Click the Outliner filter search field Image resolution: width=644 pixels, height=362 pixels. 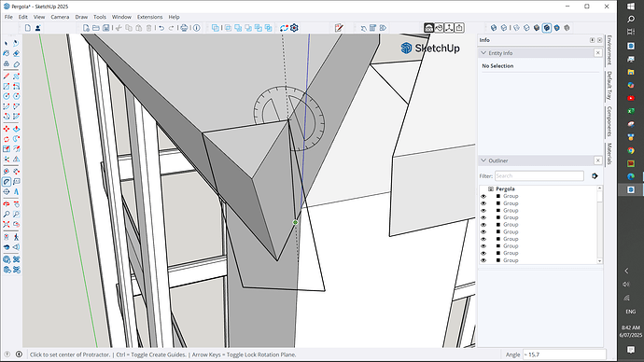[539, 176]
